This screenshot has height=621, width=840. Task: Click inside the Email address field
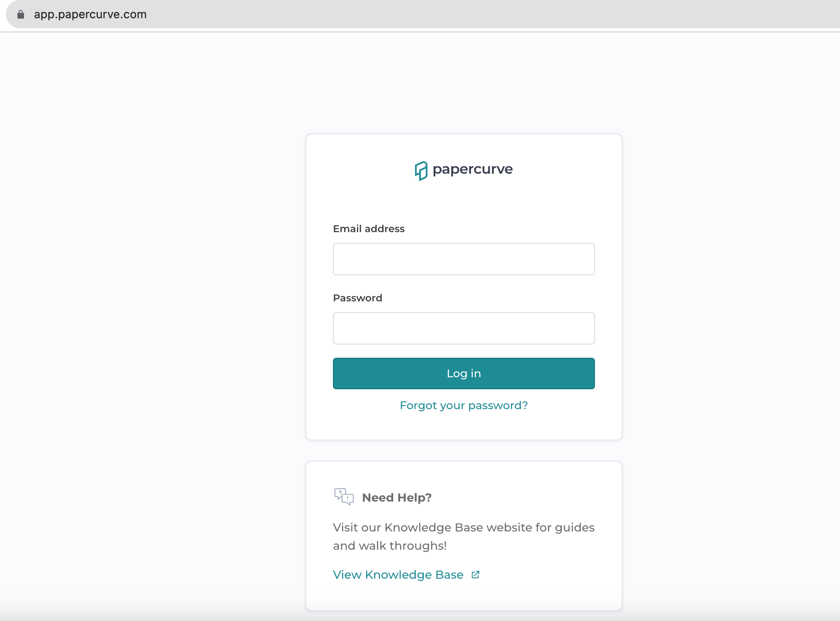tap(464, 259)
